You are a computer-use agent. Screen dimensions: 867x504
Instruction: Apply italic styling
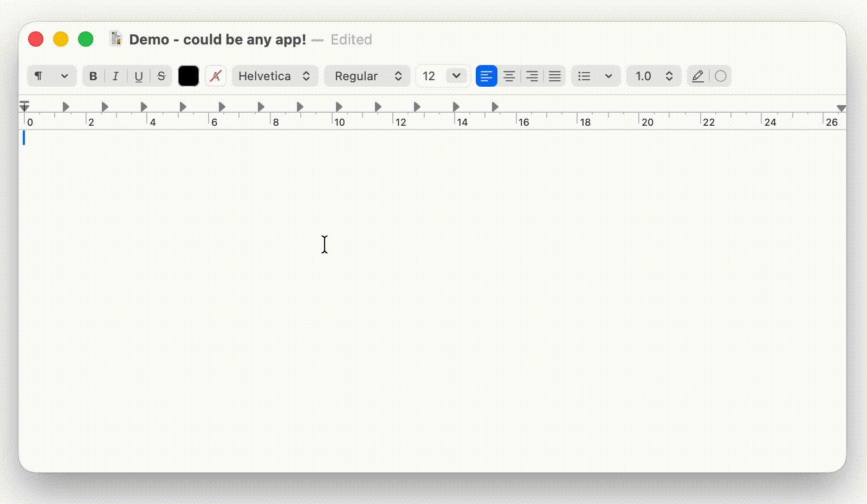[115, 76]
